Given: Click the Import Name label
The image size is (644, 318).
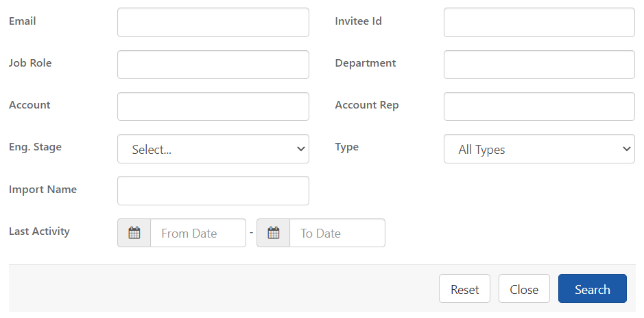Looking at the screenshot, I should tap(43, 190).
